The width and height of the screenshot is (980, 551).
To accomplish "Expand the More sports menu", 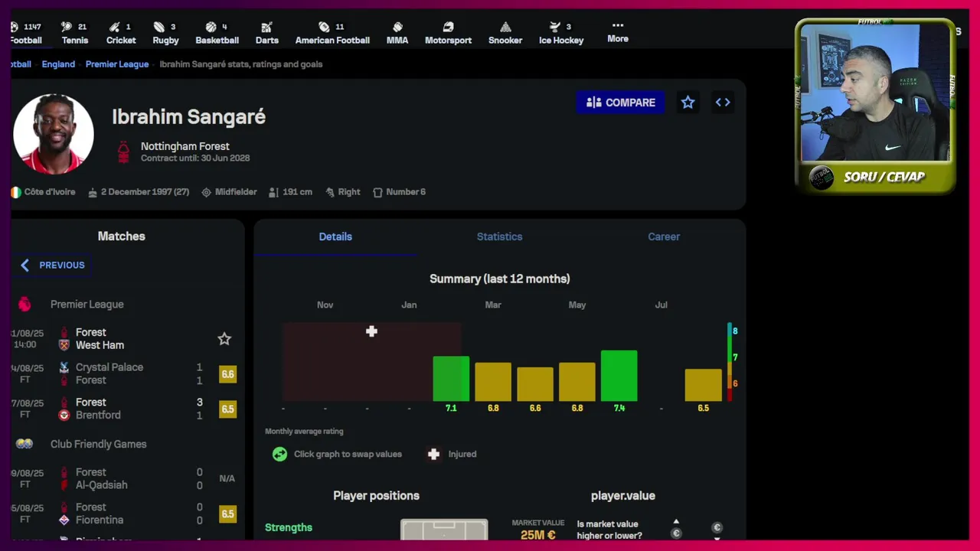I will click(618, 32).
